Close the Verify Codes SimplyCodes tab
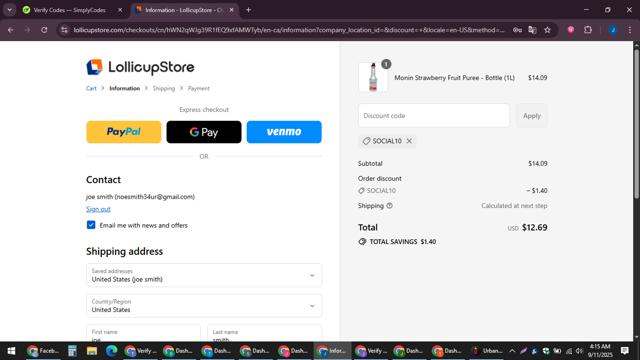Screen dimensions: 640x360 pos(120,10)
